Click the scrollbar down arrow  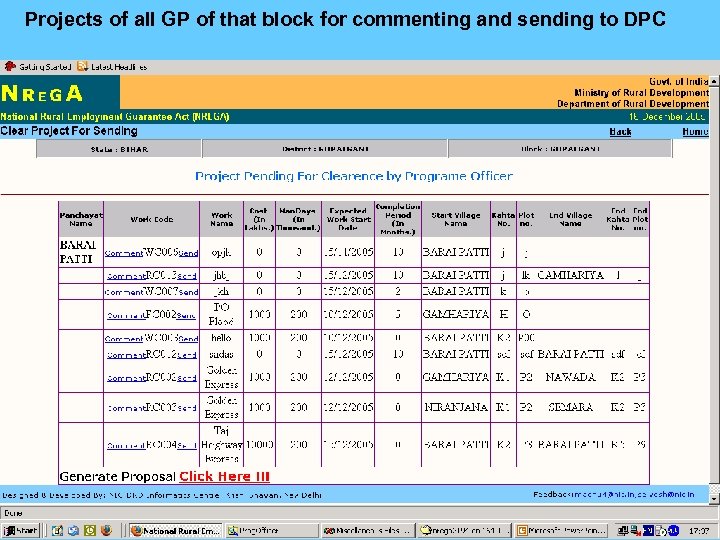point(714,498)
